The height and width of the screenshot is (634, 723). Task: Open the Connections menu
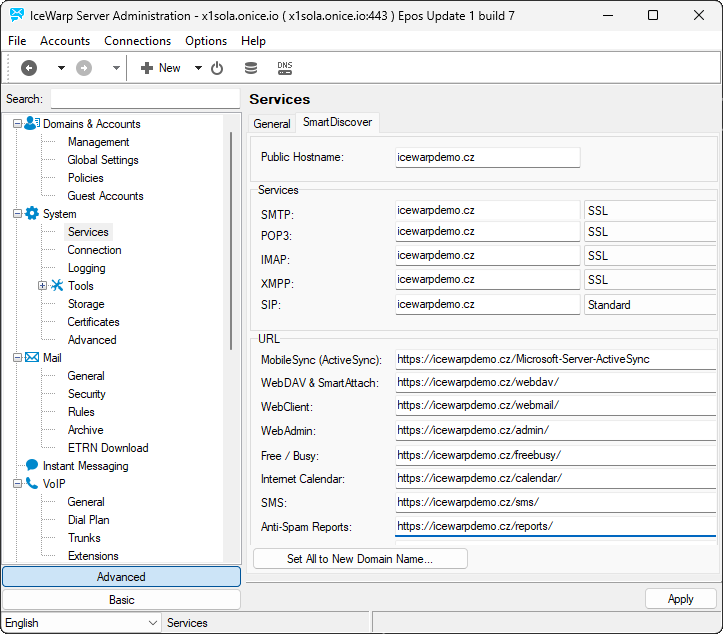tap(137, 41)
